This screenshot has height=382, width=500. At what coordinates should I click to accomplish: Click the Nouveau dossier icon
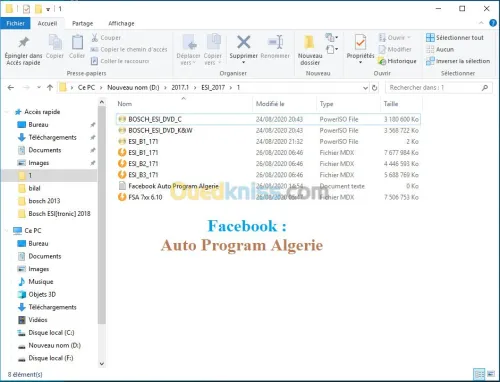[x=310, y=42]
